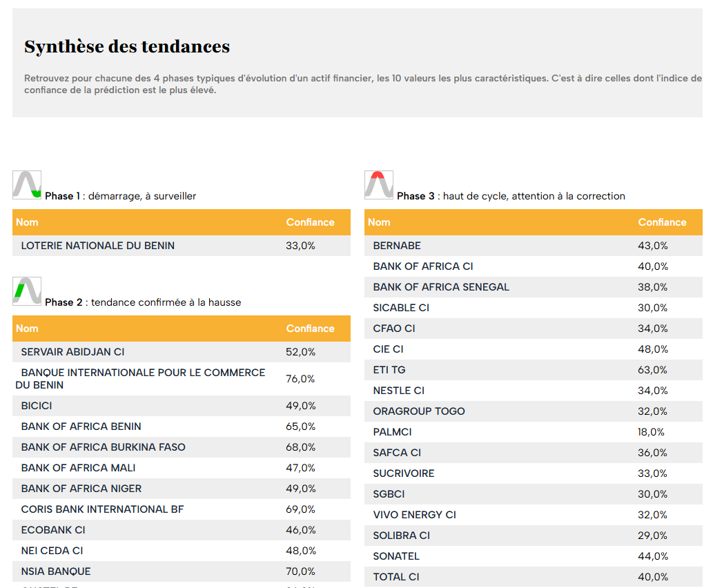Click the Confiance header in Phase 3 table
Screen dimensions: 713x588
(x=662, y=222)
